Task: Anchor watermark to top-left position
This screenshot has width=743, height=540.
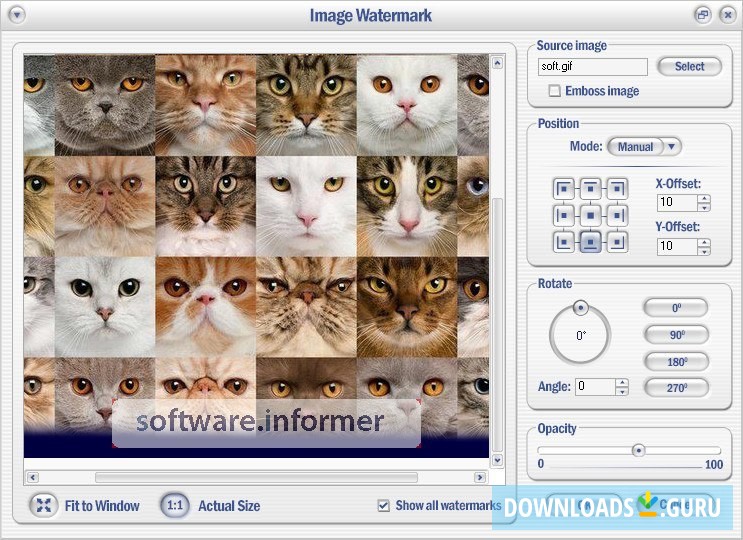Action: coord(563,189)
